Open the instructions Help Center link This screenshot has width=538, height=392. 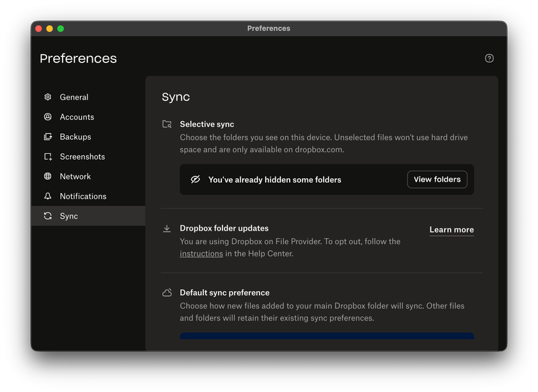click(201, 254)
